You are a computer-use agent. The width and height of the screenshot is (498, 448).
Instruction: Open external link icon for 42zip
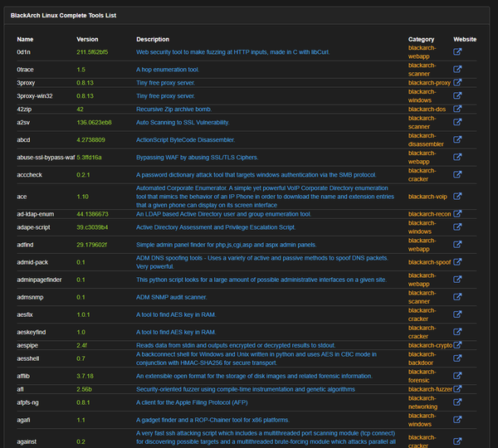[457, 109]
